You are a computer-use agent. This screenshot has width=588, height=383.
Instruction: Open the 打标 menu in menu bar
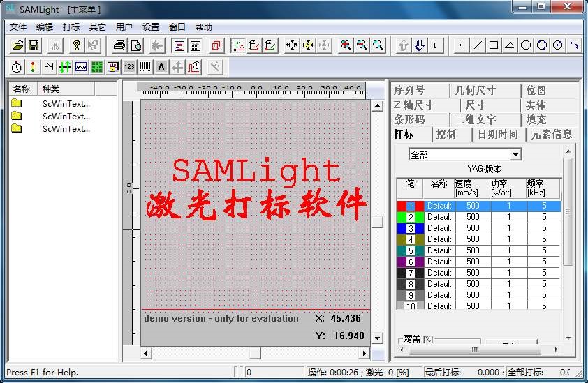[71, 27]
